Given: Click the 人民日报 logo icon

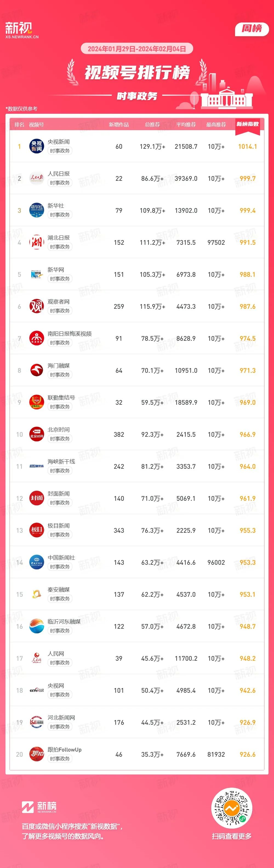Looking at the screenshot, I should coord(36,178).
